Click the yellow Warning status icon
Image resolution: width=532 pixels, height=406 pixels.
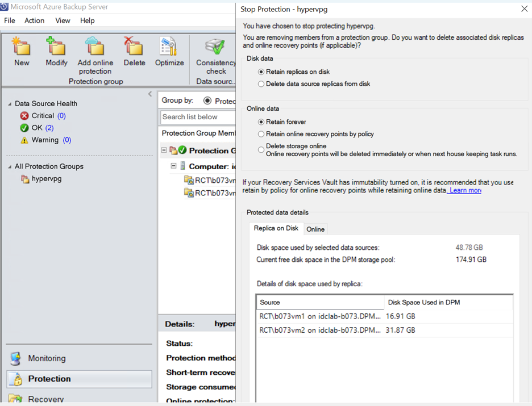[24, 140]
